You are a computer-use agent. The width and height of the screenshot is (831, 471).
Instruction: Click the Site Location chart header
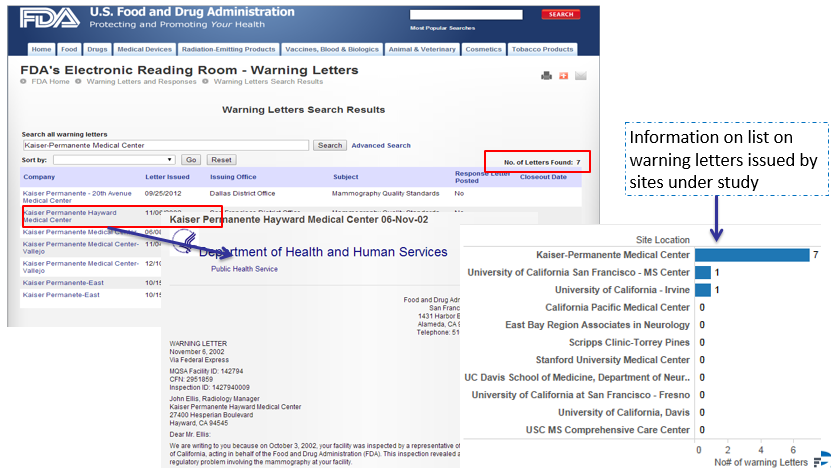point(662,240)
